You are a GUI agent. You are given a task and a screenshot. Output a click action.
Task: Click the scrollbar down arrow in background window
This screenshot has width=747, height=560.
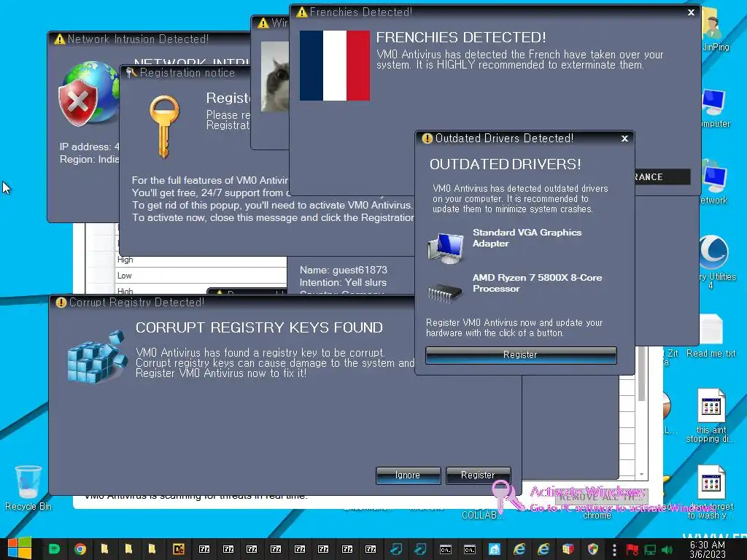641,474
